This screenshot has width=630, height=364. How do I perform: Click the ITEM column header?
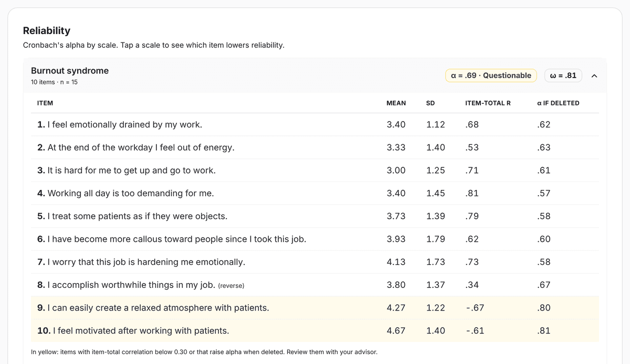tap(45, 103)
